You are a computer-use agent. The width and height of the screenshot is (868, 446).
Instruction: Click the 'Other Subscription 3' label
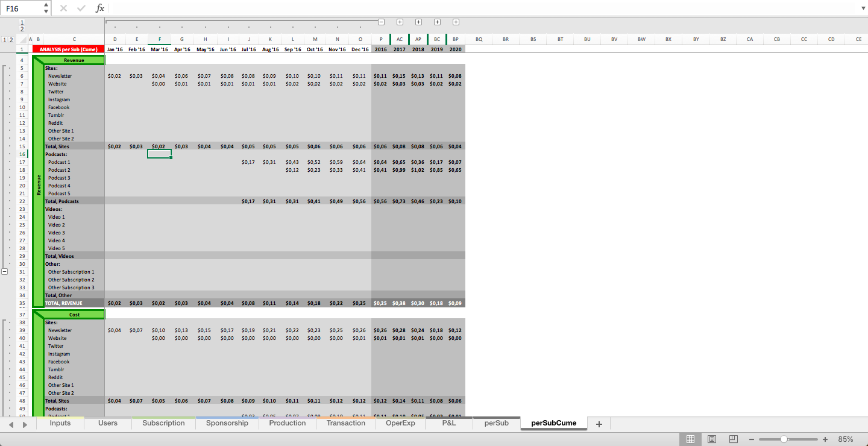pyautogui.click(x=71, y=287)
